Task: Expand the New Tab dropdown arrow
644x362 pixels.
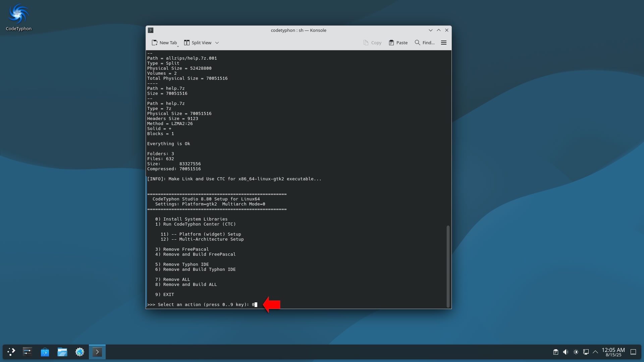Action: tap(178, 46)
